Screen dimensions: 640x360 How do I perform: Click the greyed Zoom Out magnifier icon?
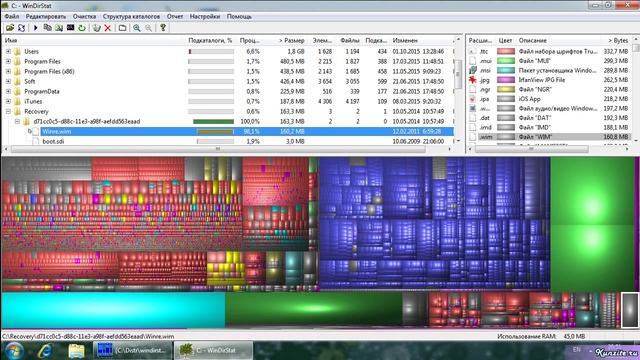(x=149, y=28)
